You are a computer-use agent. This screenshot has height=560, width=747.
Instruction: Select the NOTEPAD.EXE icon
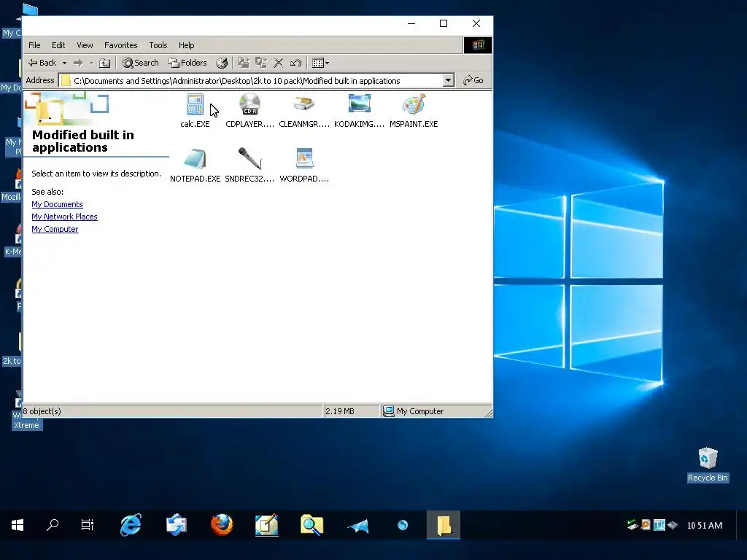pyautogui.click(x=195, y=159)
